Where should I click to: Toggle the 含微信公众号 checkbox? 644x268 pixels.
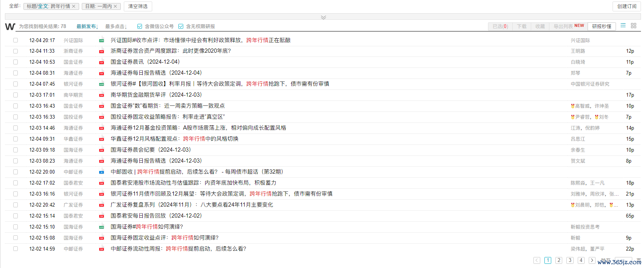(x=140, y=27)
